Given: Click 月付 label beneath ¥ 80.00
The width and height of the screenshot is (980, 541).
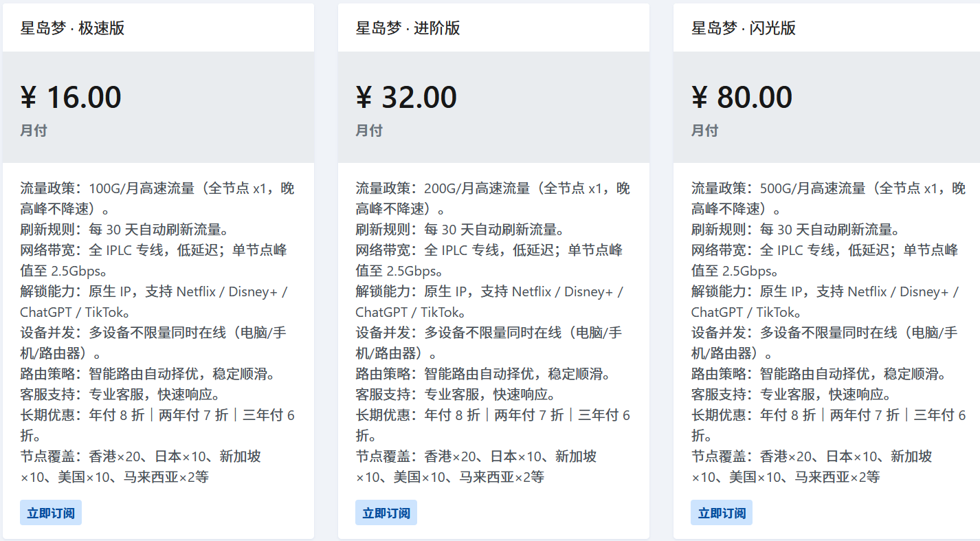Looking at the screenshot, I should point(704,131).
